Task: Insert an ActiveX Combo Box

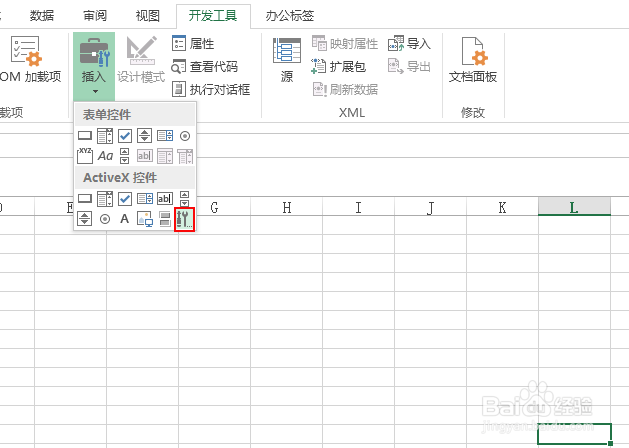Action: pos(105,199)
